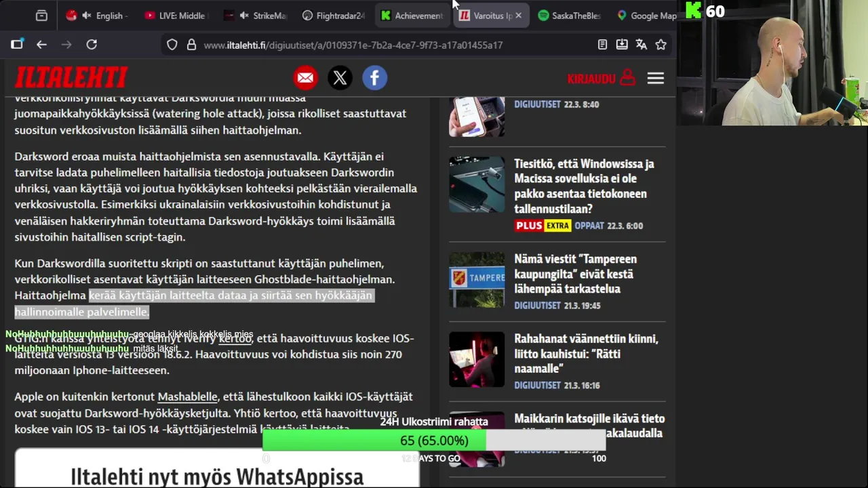Screen dimensions: 868x488
Task: Open the phone-in-hand thumbnail at top of sidebar
Action: coord(477,117)
